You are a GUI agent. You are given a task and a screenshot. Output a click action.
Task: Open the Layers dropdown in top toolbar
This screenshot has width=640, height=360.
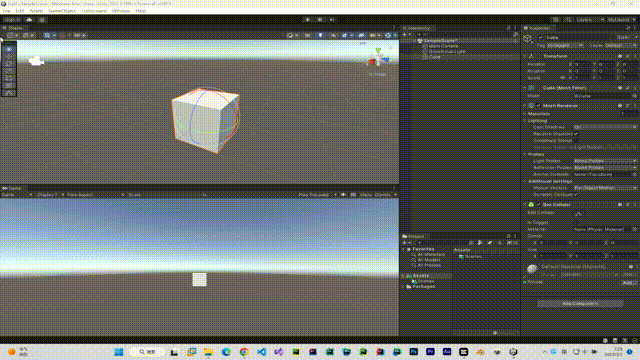(590, 20)
